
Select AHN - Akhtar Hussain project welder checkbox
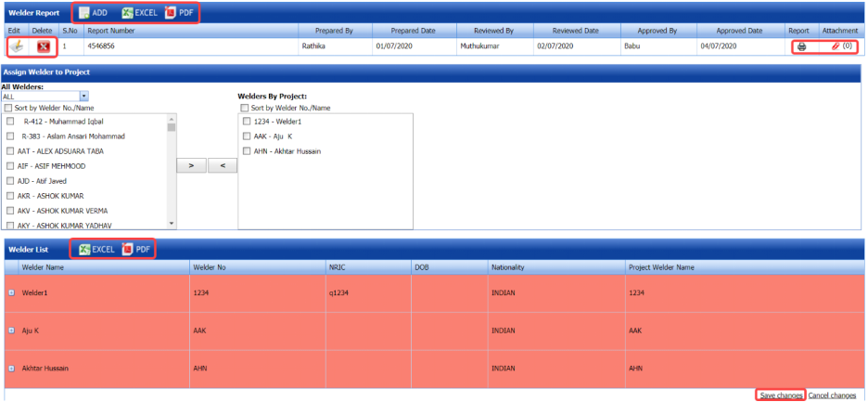click(x=246, y=150)
